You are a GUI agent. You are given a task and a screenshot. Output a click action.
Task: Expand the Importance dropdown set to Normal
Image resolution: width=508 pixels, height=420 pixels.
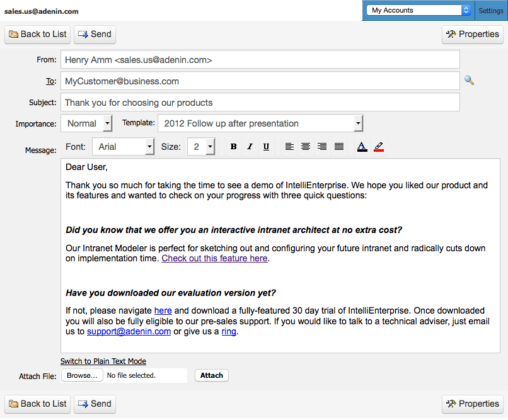86,123
